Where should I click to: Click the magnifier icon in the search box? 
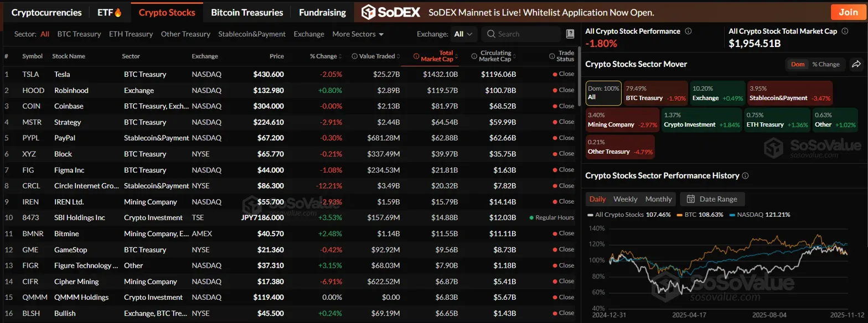pyautogui.click(x=490, y=34)
